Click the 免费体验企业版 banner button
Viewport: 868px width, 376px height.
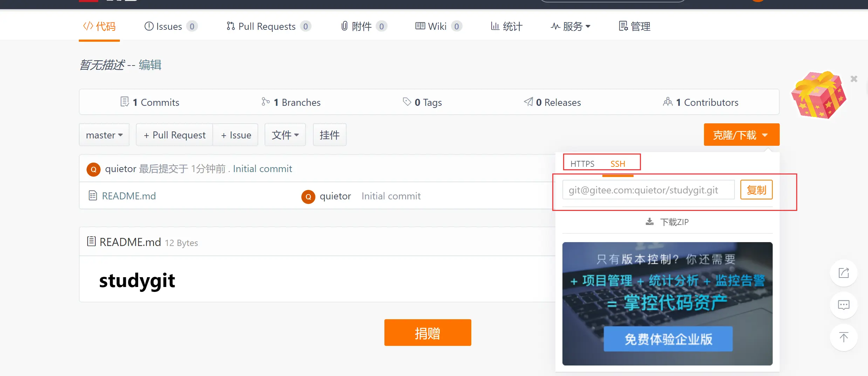(668, 339)
